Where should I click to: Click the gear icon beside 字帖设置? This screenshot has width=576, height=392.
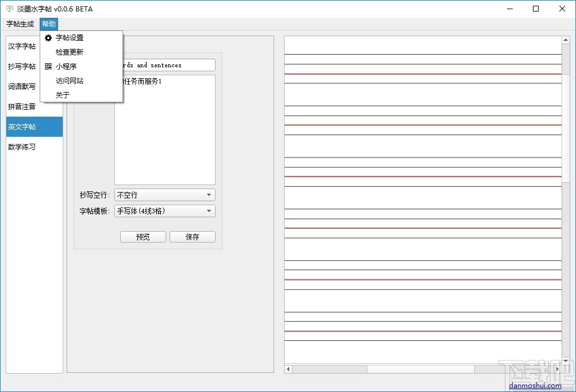[48, 38]
